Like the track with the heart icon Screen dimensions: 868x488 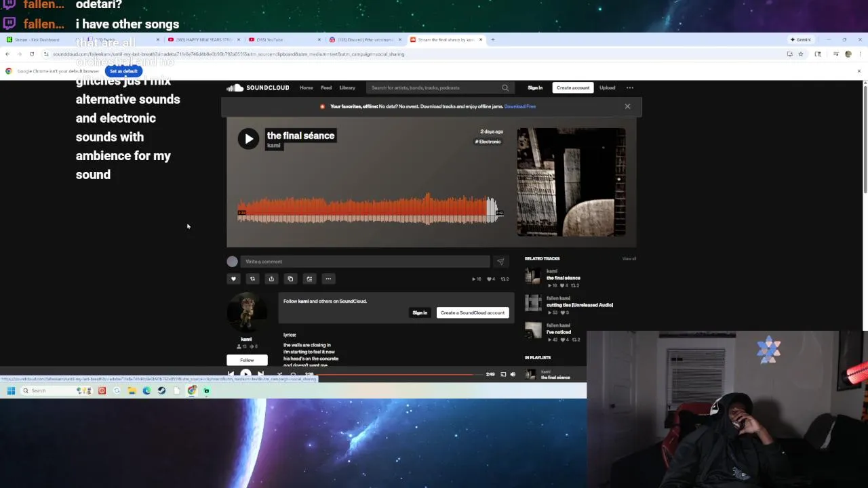point(233,279)
